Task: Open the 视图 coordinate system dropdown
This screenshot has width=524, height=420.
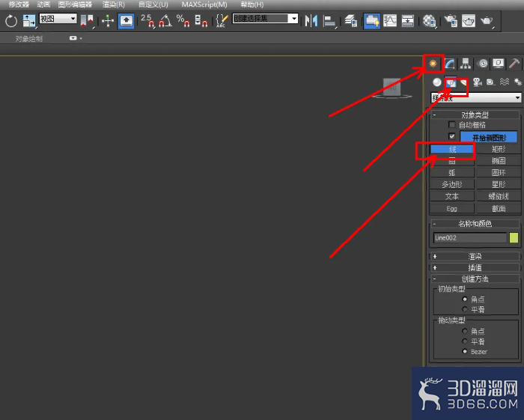Action: coord(58,19)
